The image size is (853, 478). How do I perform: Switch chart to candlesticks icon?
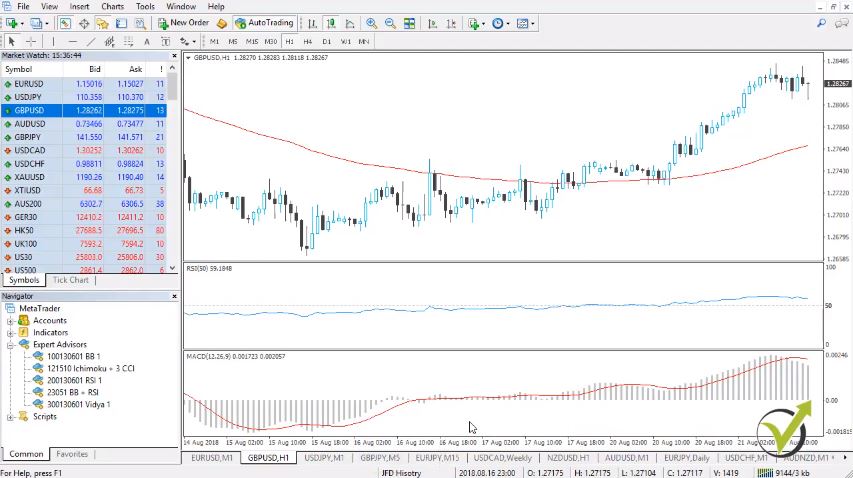pos(331,23)
